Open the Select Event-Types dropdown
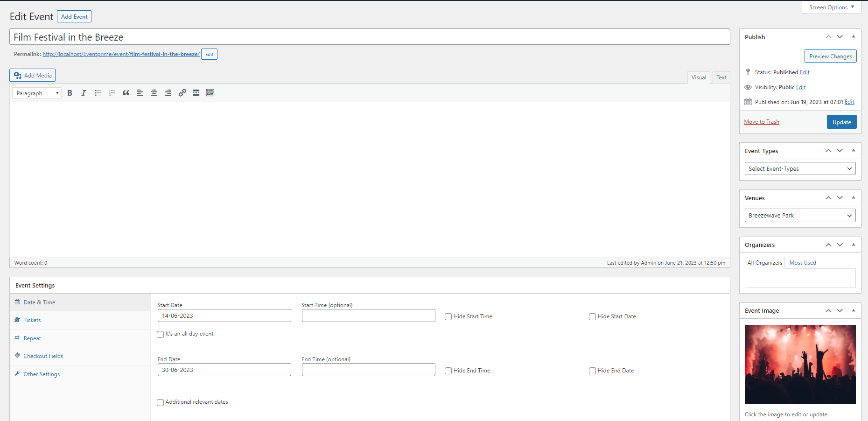The image size is (868, 421). [800, 168]
